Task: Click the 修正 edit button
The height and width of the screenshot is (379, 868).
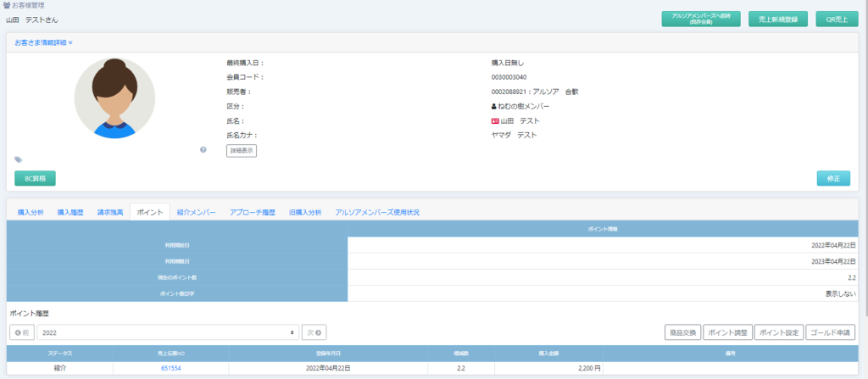Action: coord(832,178)
